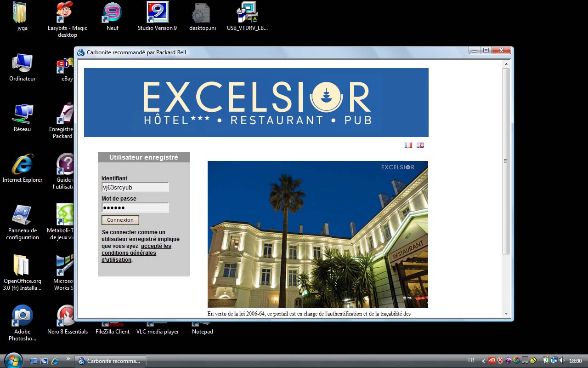
Task: Click the Excelsior hotel night photo
Action: pyautogui.click(x=318, y=234)
